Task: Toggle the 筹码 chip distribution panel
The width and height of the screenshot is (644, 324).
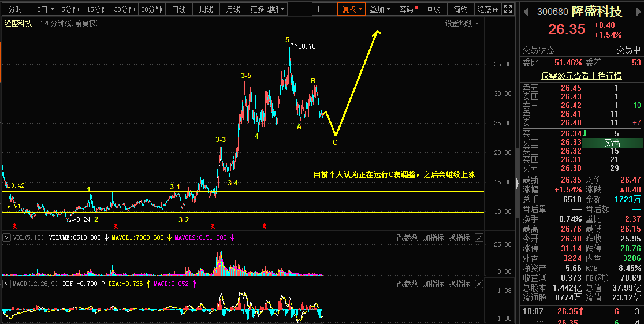Action: click(408, 9)
